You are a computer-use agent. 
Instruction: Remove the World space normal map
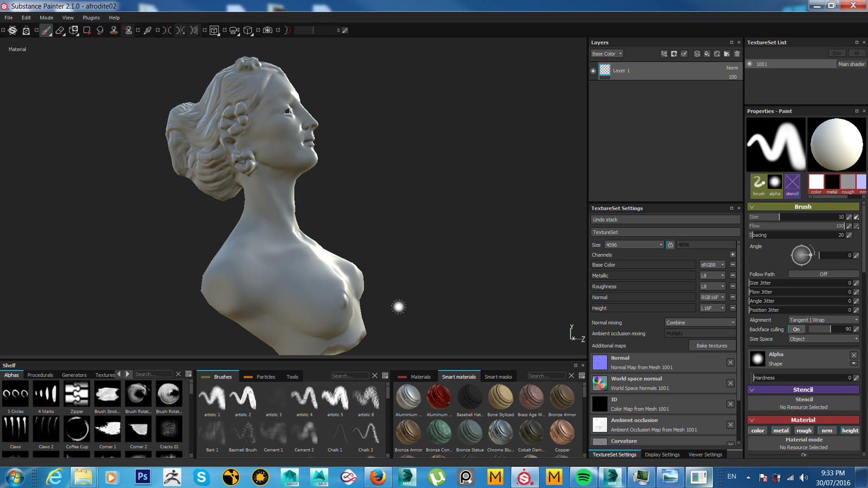(730, 383)
